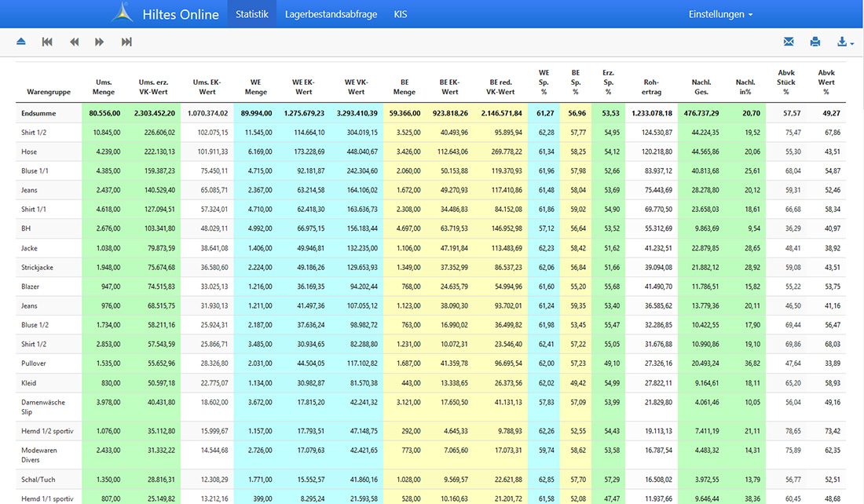Viewport: 864px width, 504px height.
Task: Print the statistics with the printer icon
Action: click(x=815, y=42)
